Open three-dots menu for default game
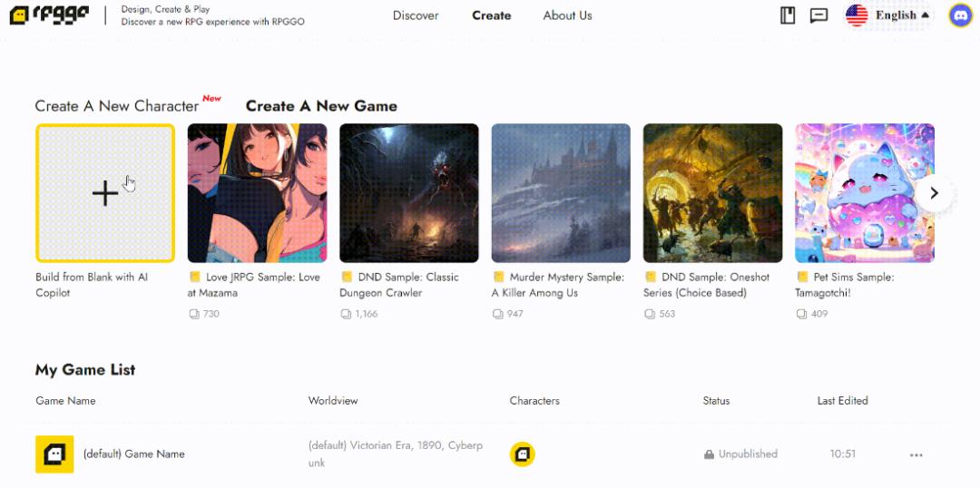 916,454
